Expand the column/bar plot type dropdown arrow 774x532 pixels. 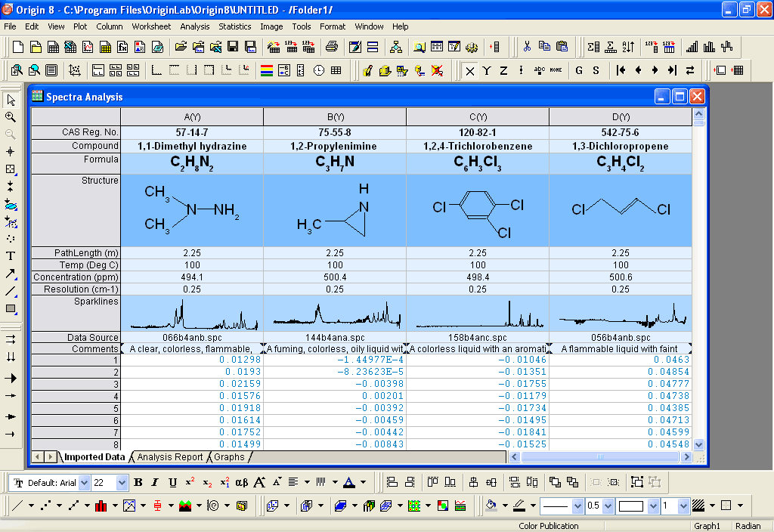click(x=115, y=506)
